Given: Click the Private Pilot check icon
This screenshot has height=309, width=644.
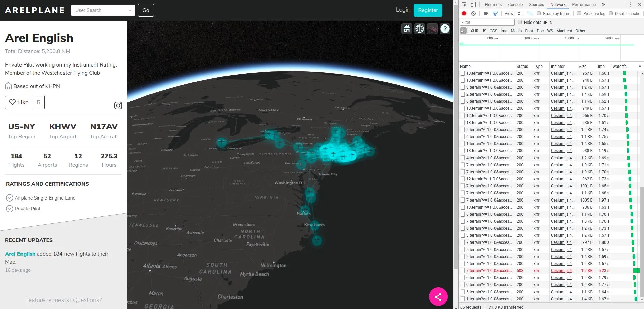Looking at the screenshot, I should click(10, 209).
